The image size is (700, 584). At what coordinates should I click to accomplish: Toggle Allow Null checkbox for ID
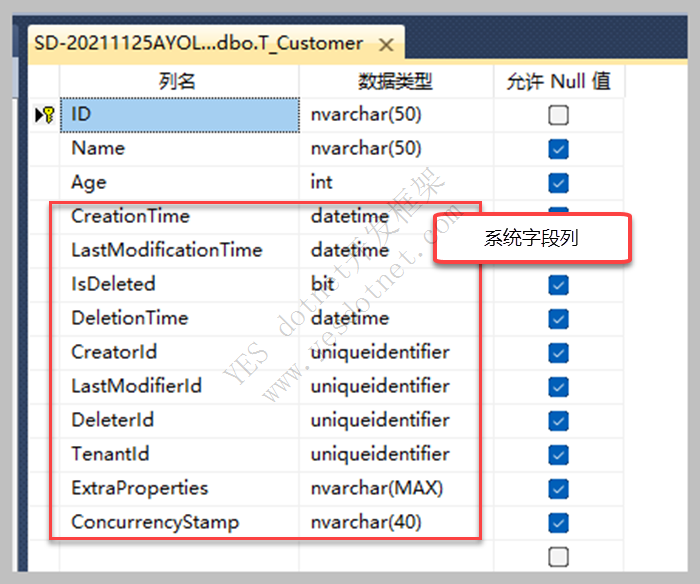coord(558,115)
